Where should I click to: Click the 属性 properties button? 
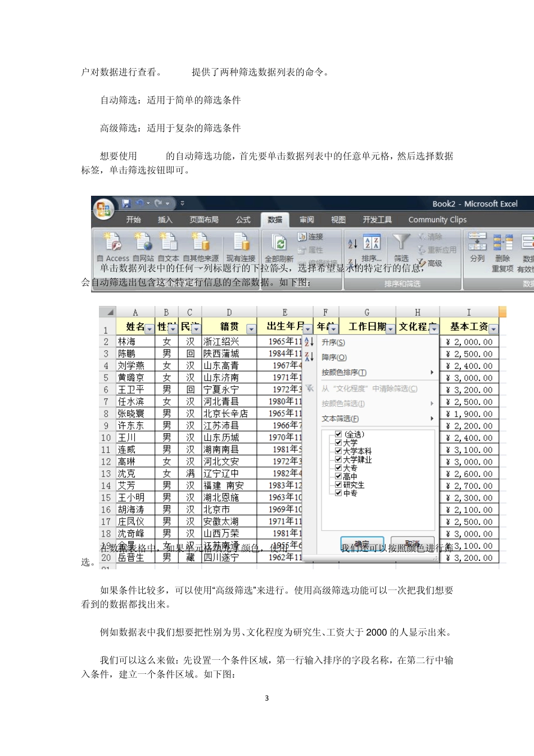pos(311,250)
